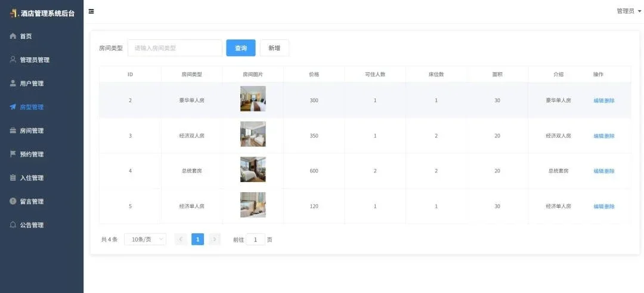Click 删除 for the 经济双人房 row
644x293 pixels.
(609, 136)
